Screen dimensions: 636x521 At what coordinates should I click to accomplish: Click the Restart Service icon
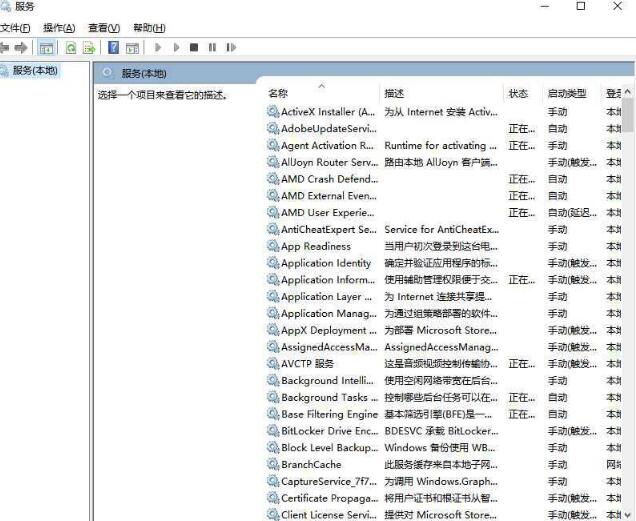(231, 47)
